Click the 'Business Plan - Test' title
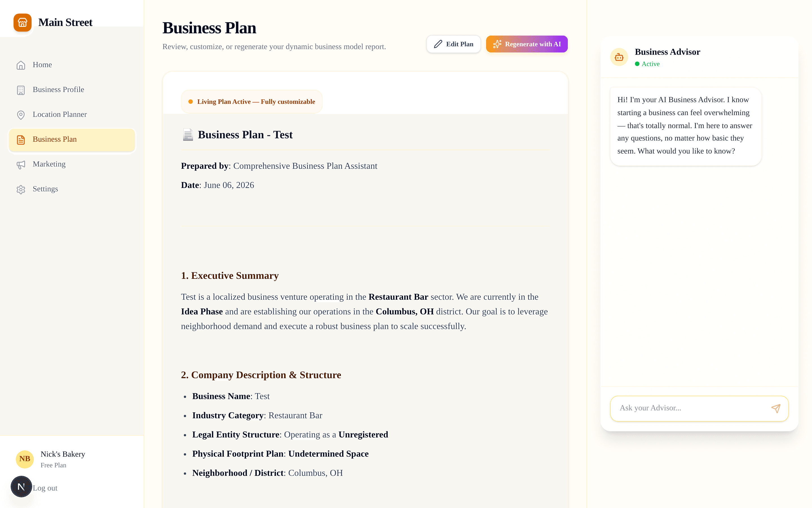Viewport: 812px width, 508px height. pos(245,135)
